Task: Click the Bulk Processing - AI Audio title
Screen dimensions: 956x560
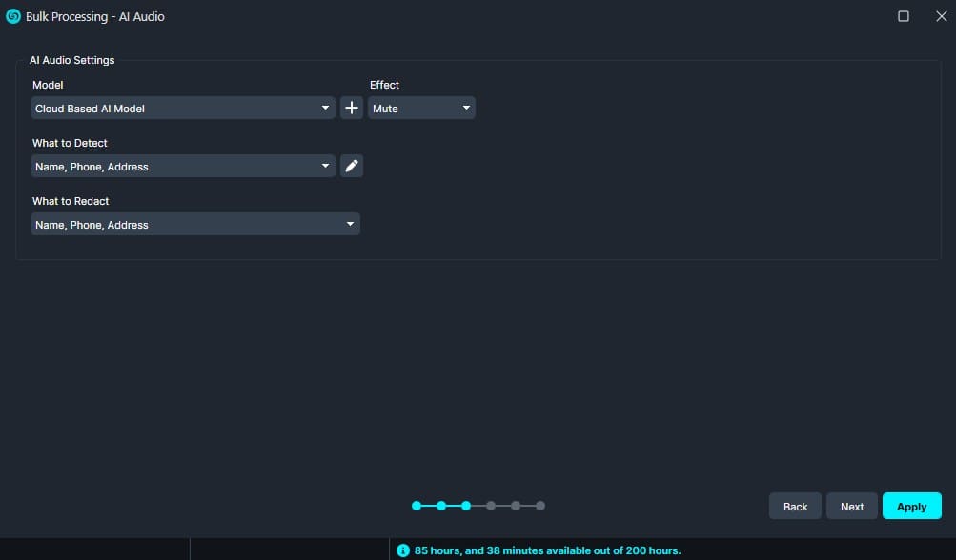Action: click(x=95, y=15)
